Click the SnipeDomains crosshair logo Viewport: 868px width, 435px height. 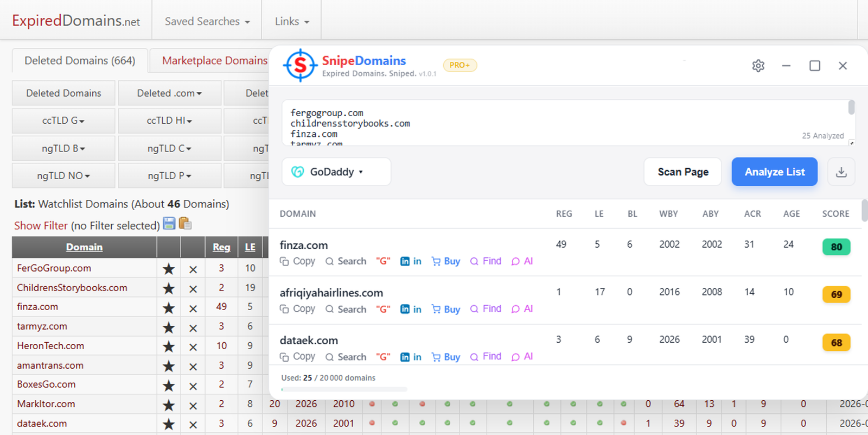[300, 65]
